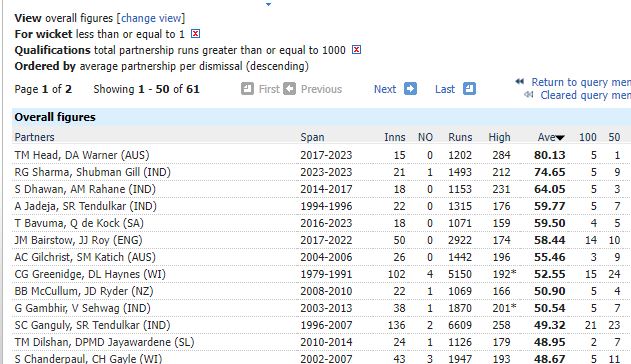The image size is (631, 364).
Task: Go to Next page link
Action: 385,89
